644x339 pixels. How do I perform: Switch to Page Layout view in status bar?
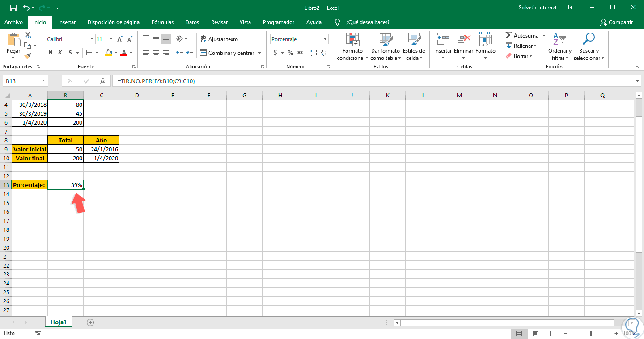tap(536, 333)
